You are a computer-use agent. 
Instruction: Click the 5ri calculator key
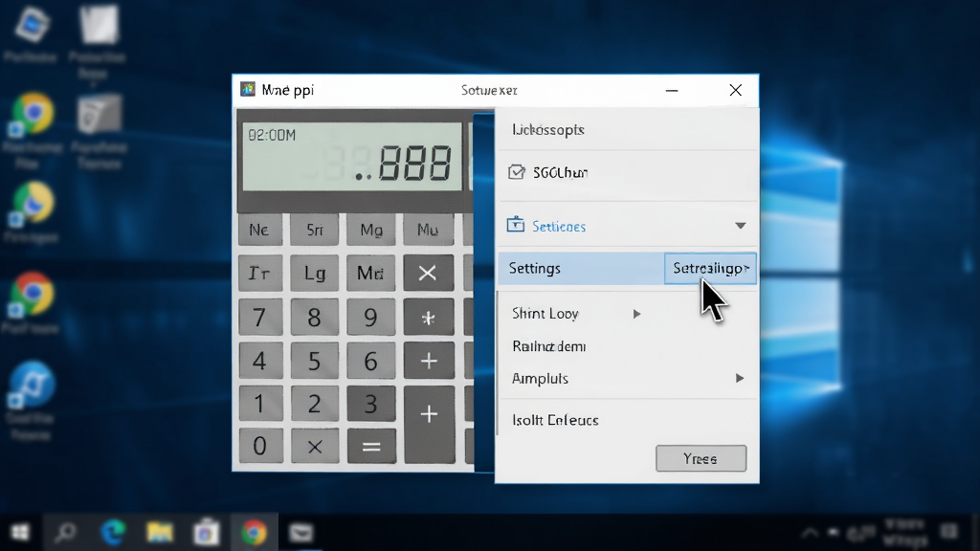pyautogui.click(x=314, y=230)
